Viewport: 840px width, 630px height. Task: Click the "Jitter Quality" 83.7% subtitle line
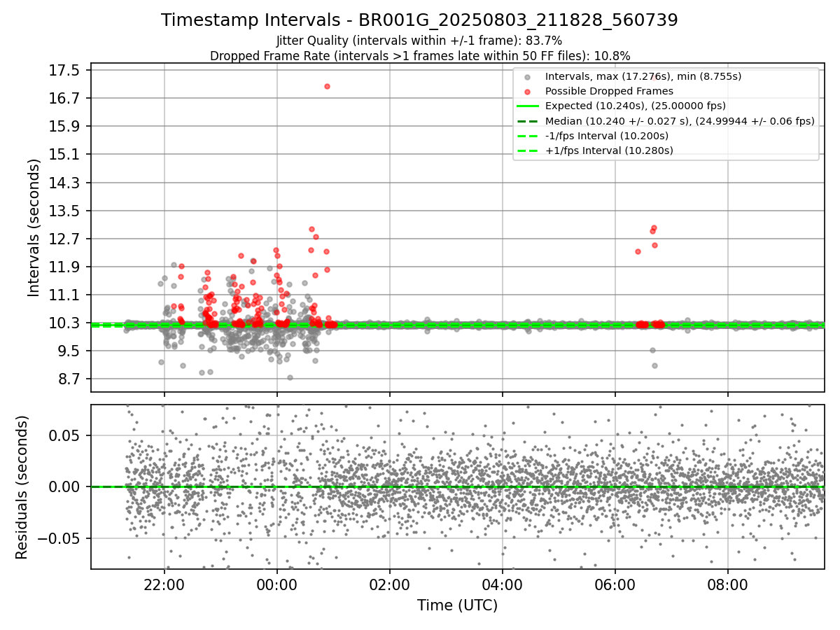tap(419, 41)
